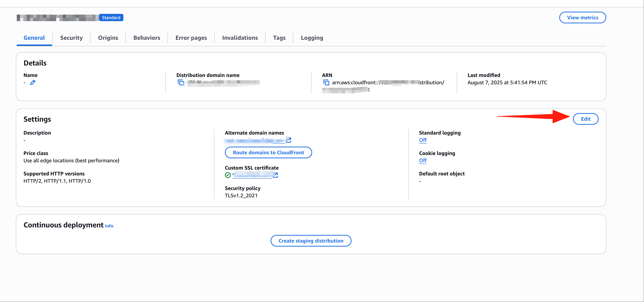Copy the distribution domain name via copy icon
644x302 pixels.
[x=181, y=83]
